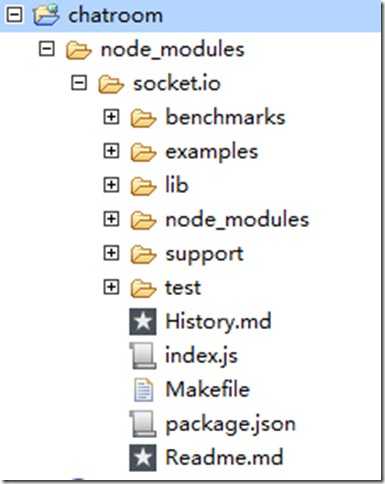The image size is (385, 484).
Task: Expand the support folder
Action: coord(111,253)
